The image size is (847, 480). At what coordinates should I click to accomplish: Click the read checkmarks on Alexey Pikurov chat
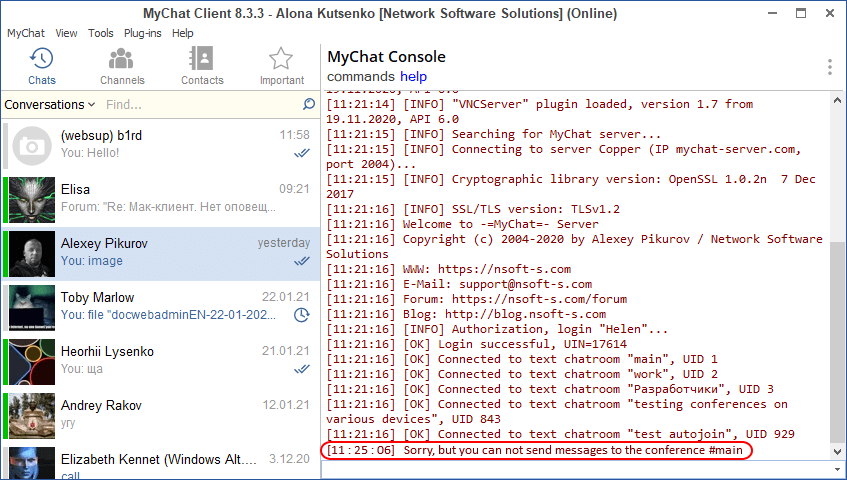tap(301, 261)
